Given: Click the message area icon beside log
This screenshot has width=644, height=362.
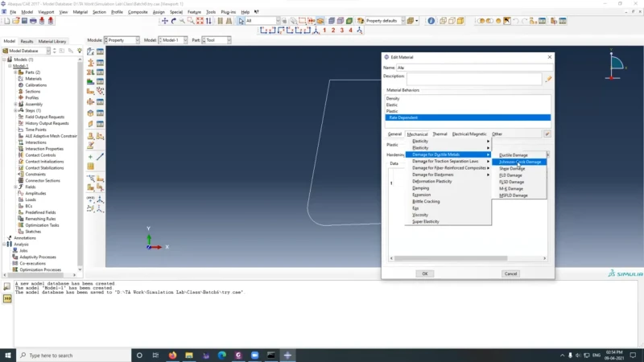Looking at the screenshot, I should click(x=7, y=287).
